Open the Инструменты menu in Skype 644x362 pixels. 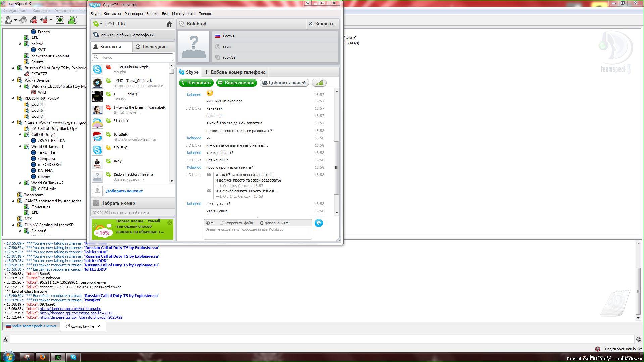click(184, 14)
